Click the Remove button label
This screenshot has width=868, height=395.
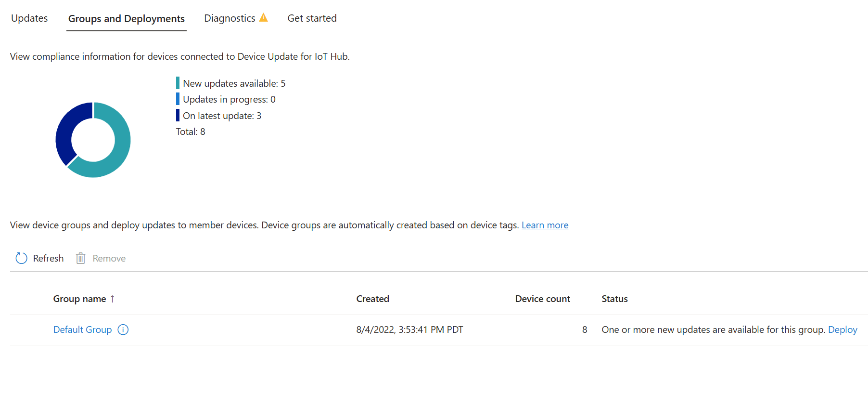(109, 258)
